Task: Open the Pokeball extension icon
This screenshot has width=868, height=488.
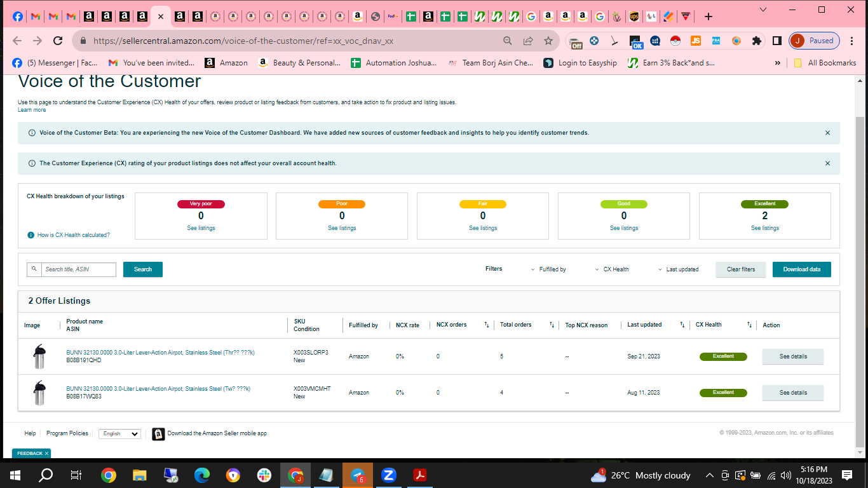Action: coord(675,41)
